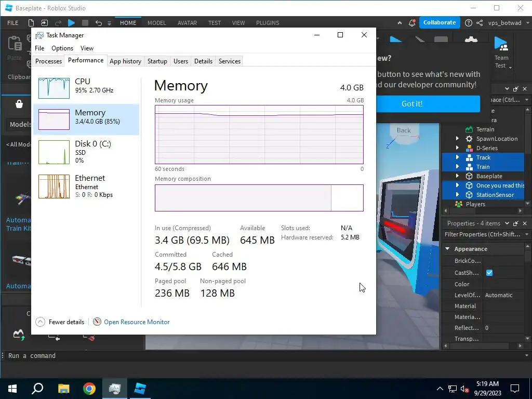Collapse the ribbon with the up chevron
This screenshot has width=532, height=399.
[x=400, y=23]
